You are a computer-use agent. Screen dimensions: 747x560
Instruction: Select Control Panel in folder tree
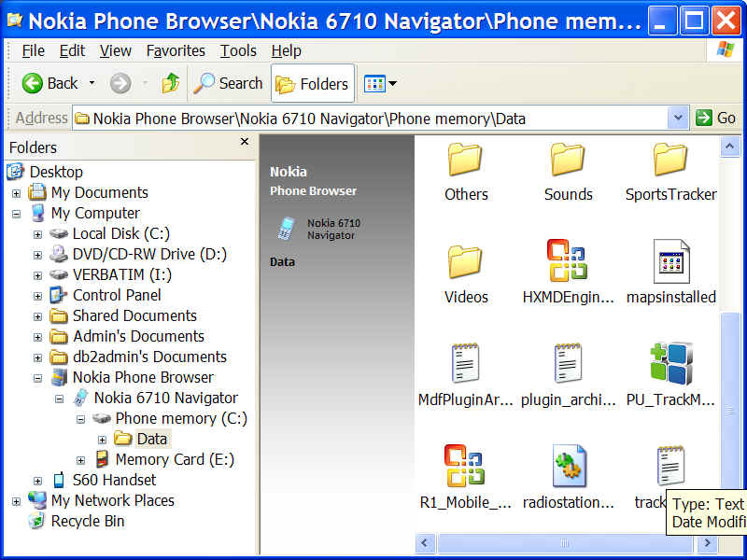(x=117, y=295)
